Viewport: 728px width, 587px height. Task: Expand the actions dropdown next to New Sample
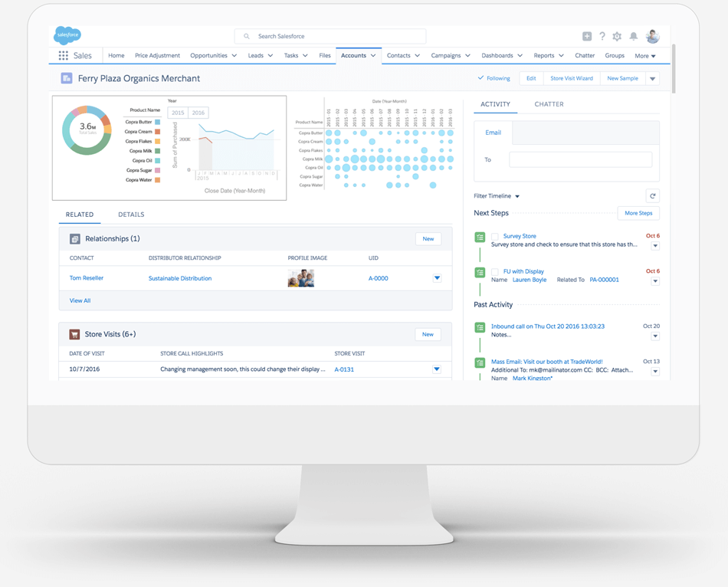pyautogui.click(x=653, y=78)
